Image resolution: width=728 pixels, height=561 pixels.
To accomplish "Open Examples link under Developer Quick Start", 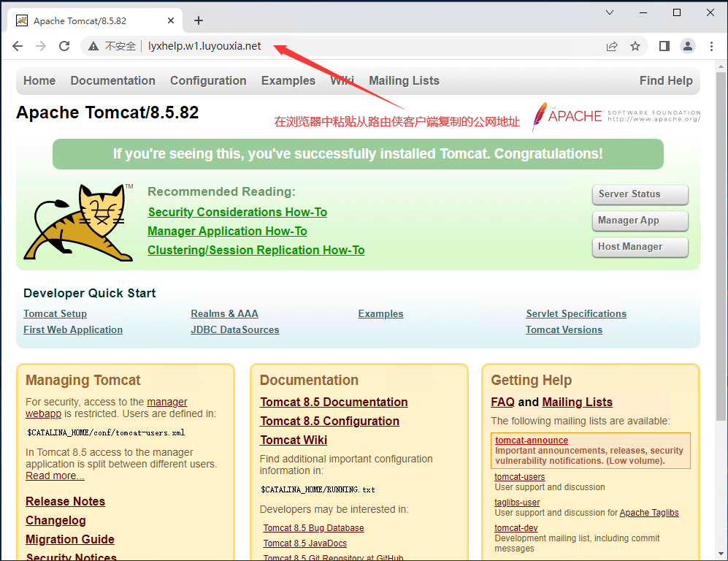I will point(380,314).
